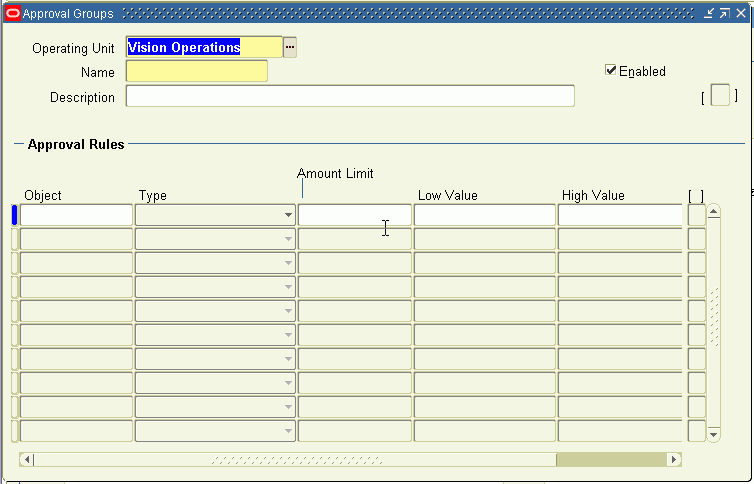Image resolution: width=754 pixels, height=484 pixels.
Task: Close the Approval Groups window
Action: tap(741, 13)
